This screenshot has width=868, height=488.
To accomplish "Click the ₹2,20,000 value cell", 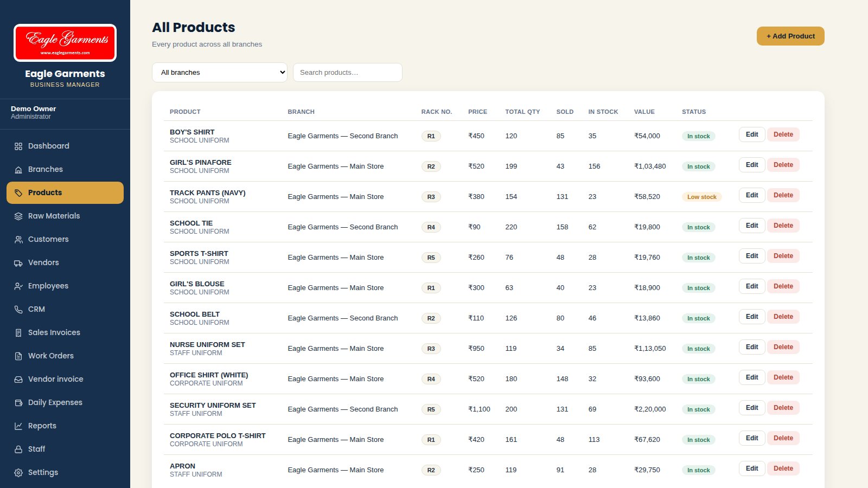I will point(650,409).
